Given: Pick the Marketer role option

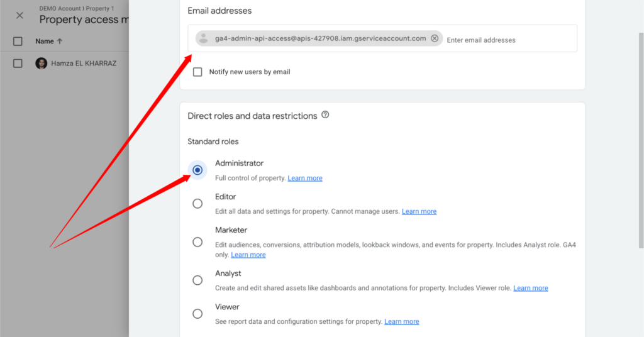Looking at the screenshot, I should (x=197, y=242).
